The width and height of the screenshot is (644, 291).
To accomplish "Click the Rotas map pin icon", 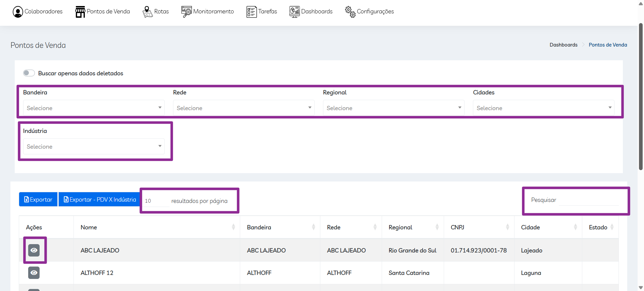I will point(147,12).
